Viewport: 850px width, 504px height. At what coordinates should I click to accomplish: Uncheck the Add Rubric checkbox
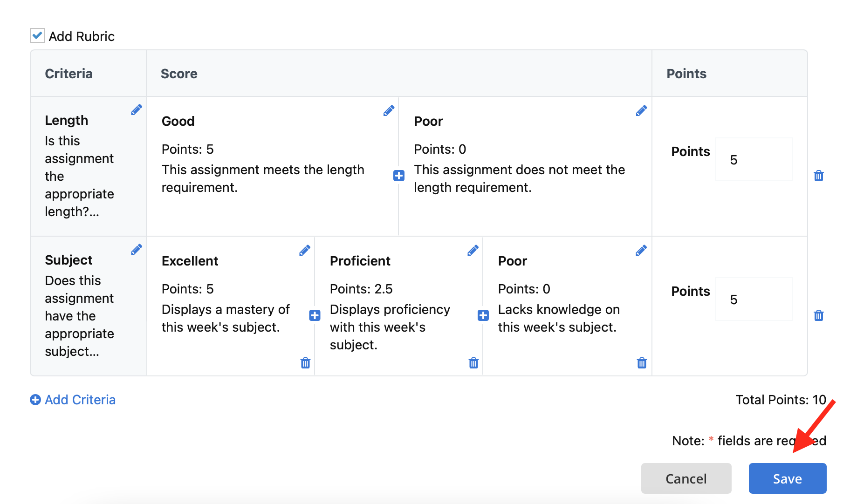click(x=37, y=36)
